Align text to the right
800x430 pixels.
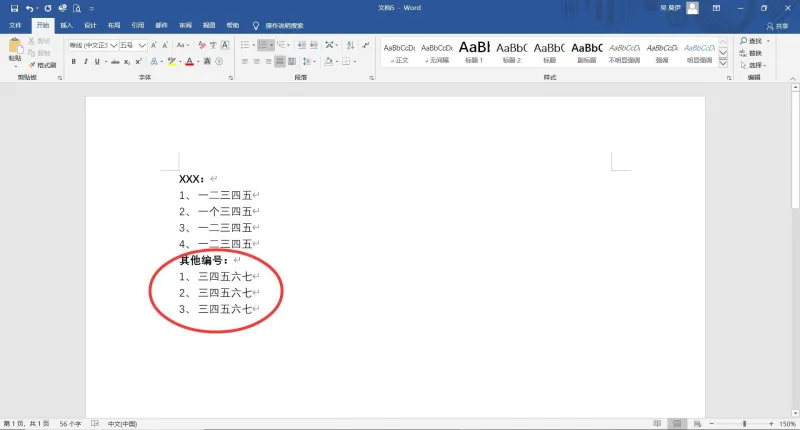[x=268, y=62]
